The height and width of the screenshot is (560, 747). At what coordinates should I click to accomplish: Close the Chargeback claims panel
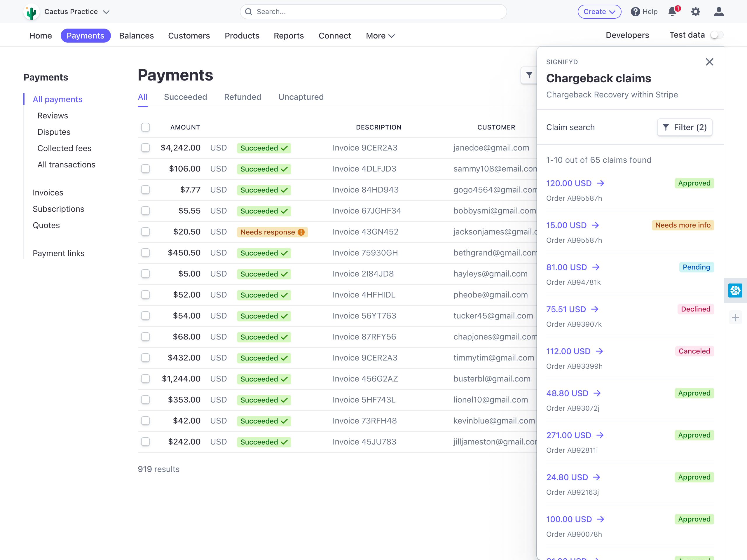coord(710,62)
